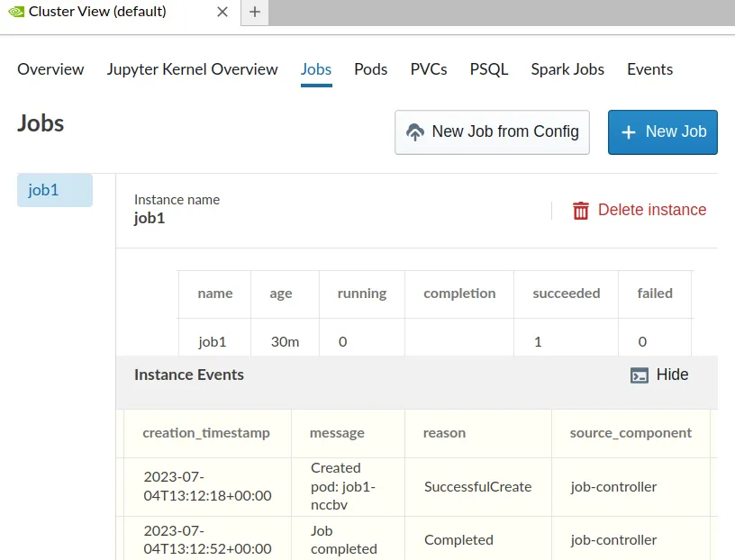
Task: Click the terminal icon beside Hide
Action: [x=640, y=375]
